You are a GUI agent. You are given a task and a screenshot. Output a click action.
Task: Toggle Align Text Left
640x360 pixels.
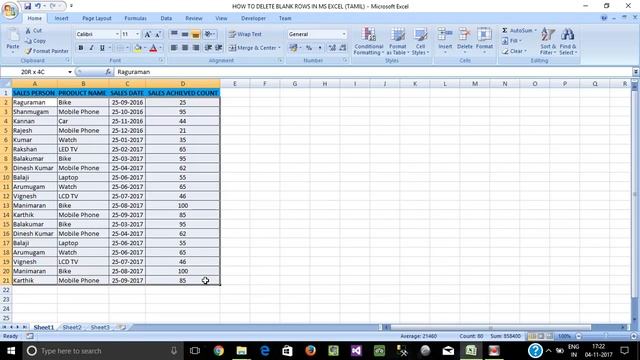pyautogui.click(x=174, y=48)
